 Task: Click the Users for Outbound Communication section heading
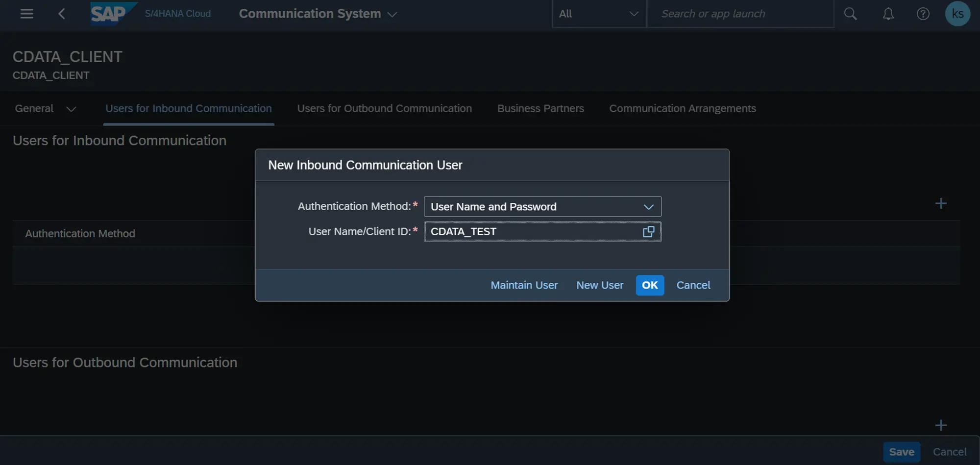(125, 363)
